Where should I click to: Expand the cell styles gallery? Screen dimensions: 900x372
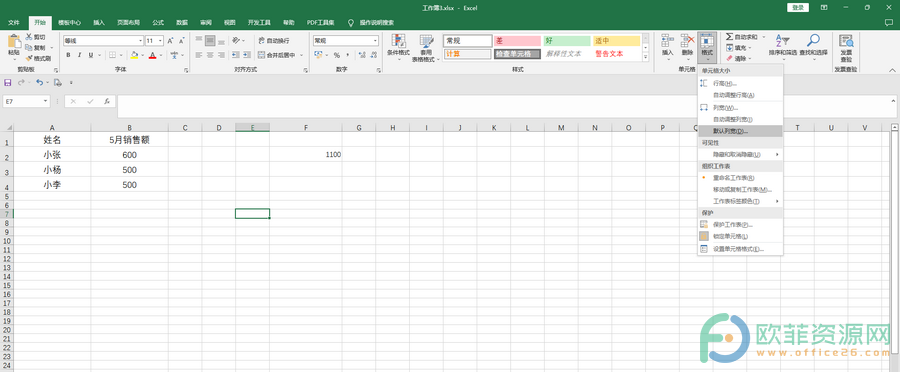tap(646, 57)
